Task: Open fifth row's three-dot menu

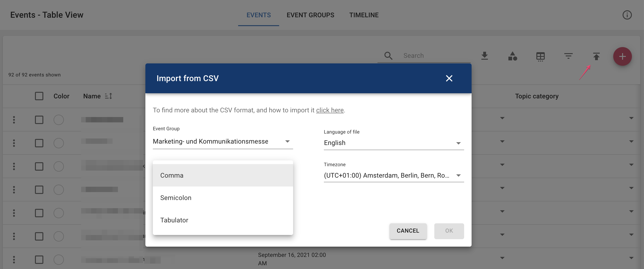Action: point(14,213)
